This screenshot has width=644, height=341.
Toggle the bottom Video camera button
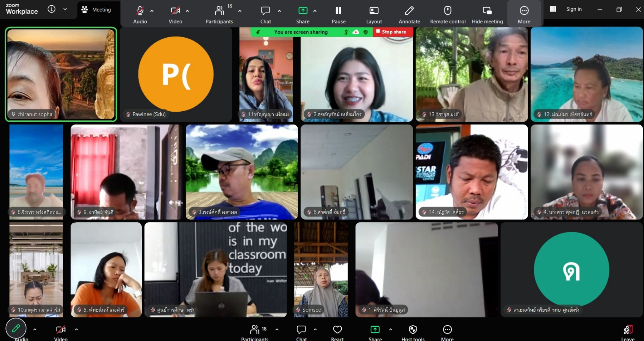coord(61,329)
